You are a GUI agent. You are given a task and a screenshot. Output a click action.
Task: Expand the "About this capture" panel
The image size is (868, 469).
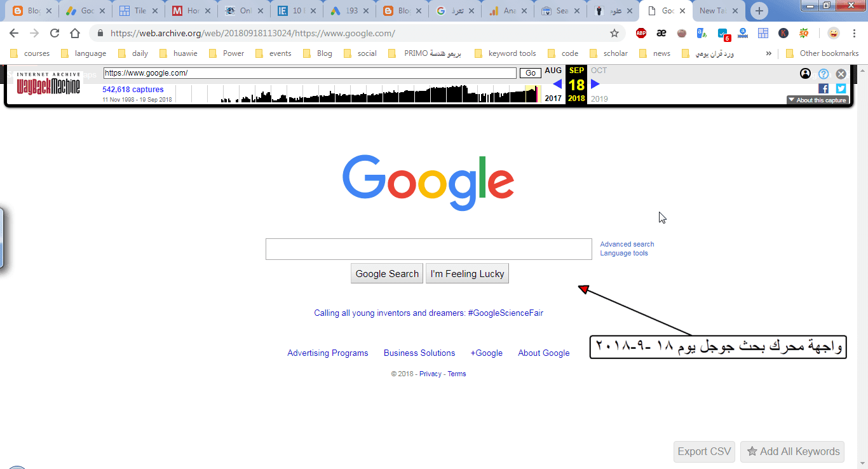818,100
